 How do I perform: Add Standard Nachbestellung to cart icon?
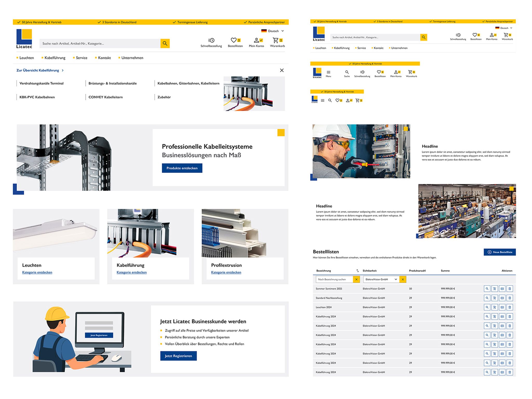click(494, 298)
